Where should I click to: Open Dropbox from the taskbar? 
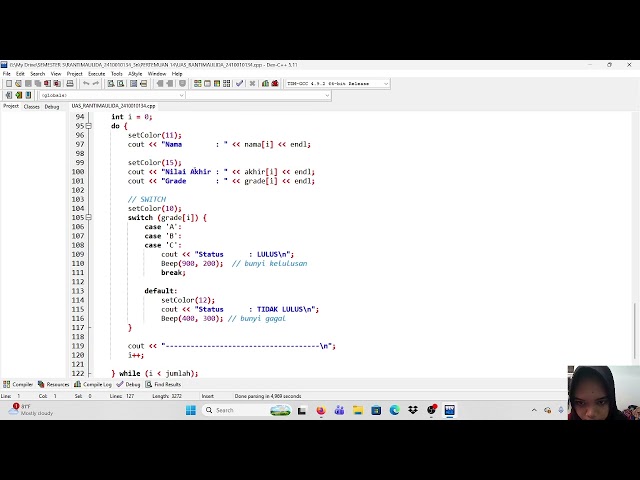(x=412, y=410)
